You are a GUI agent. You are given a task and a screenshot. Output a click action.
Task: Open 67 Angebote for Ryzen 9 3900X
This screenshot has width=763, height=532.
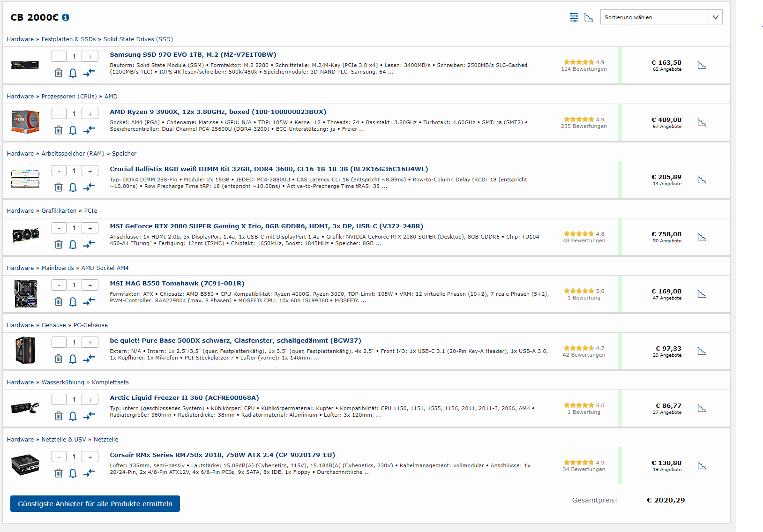(667, 127)
